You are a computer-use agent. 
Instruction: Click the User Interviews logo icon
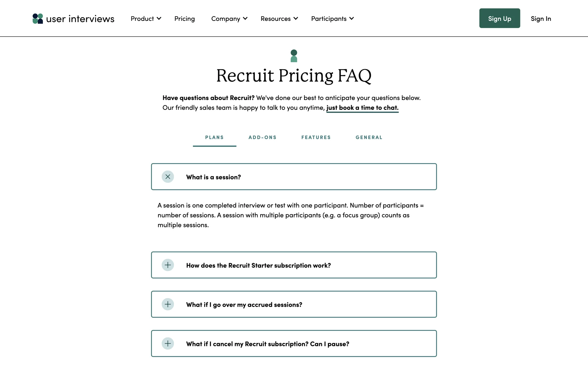click(38, 19)
